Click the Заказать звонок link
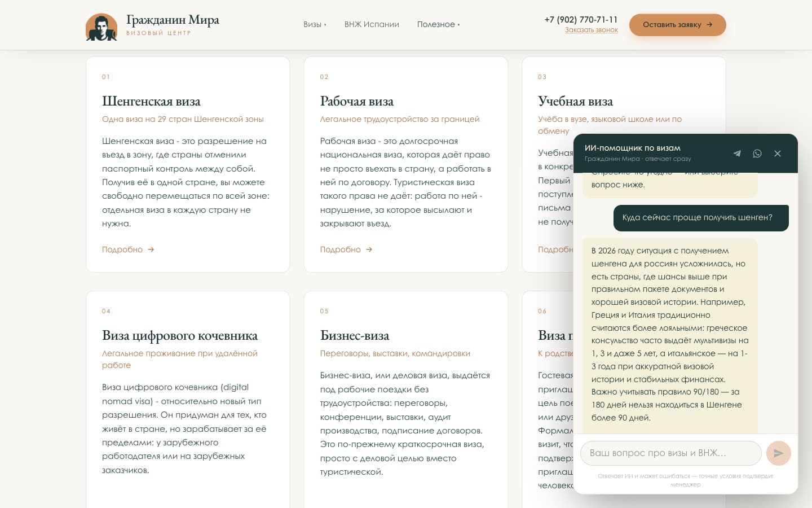812x508 pixels. pyautogui.click(x=592, y=30)
